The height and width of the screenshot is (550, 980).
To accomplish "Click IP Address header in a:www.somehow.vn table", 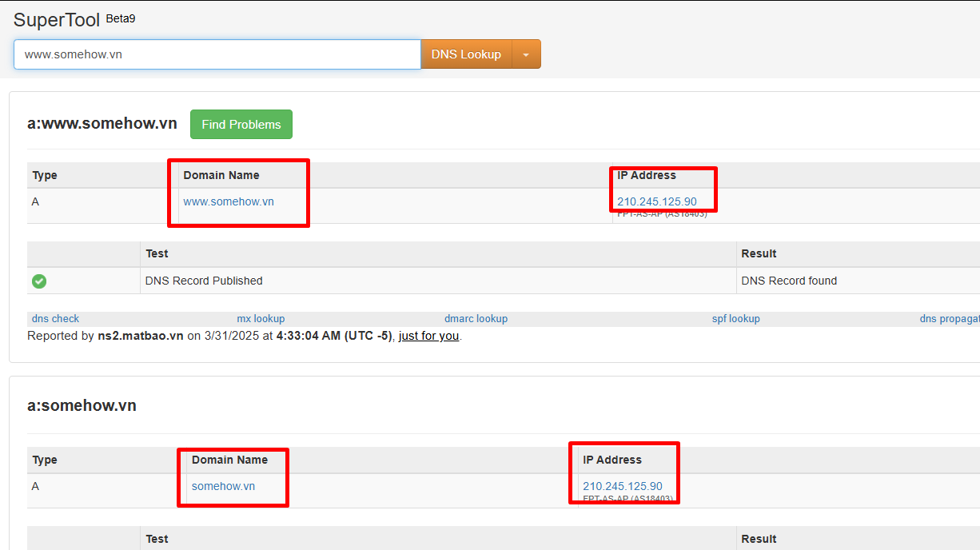I will pos(646,175).
